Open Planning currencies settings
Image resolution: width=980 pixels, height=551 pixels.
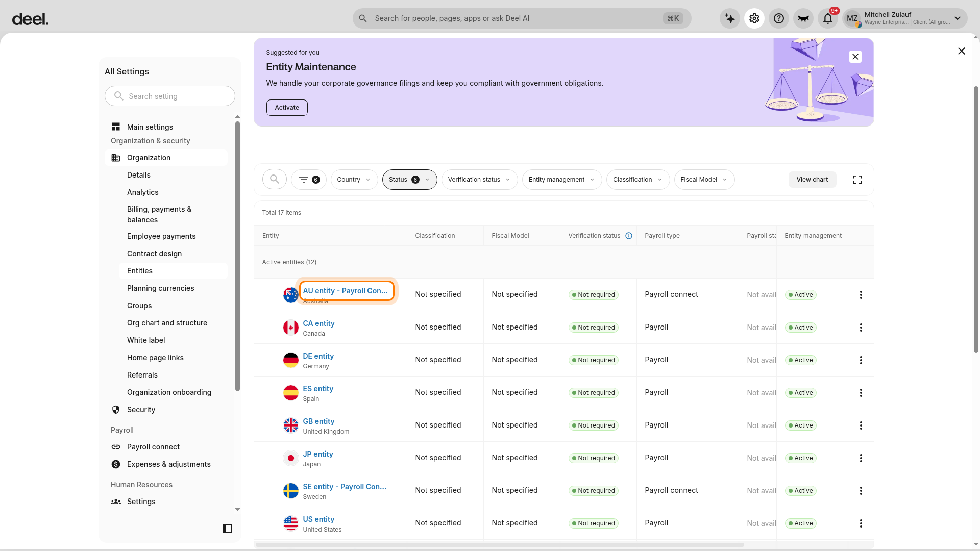(174, 288)
